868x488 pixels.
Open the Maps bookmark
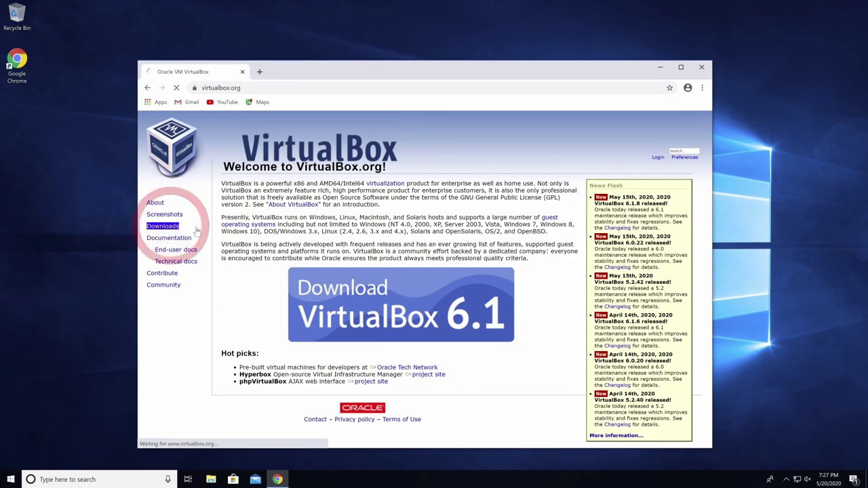coord(258,102)
